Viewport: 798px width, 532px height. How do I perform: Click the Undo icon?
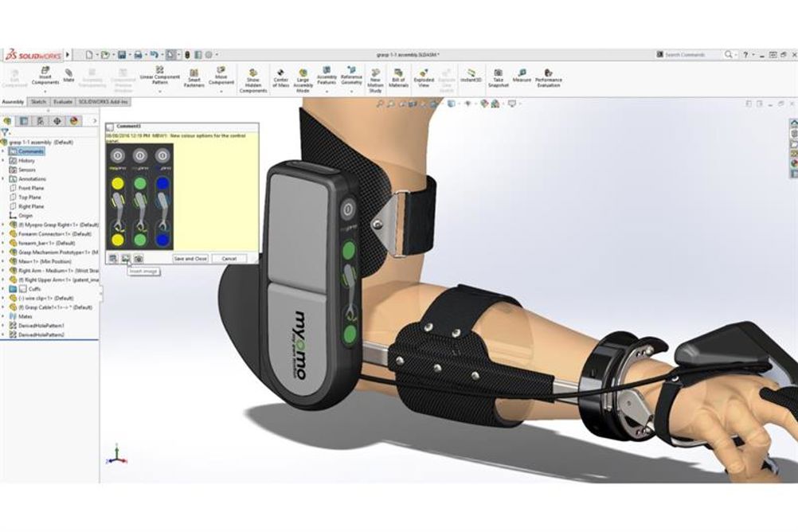click(x=154, y=54)
